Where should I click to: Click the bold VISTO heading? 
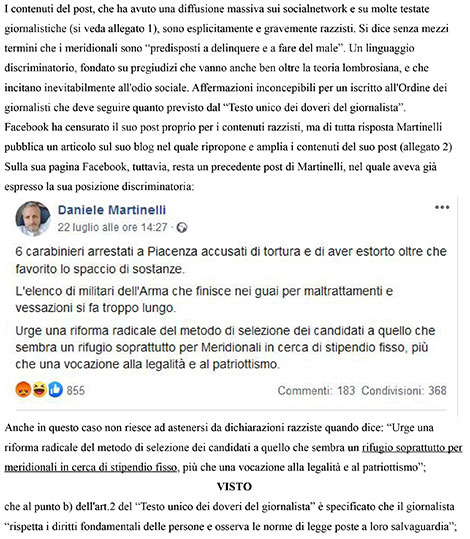pyautogui.click(x=234, y=487)
